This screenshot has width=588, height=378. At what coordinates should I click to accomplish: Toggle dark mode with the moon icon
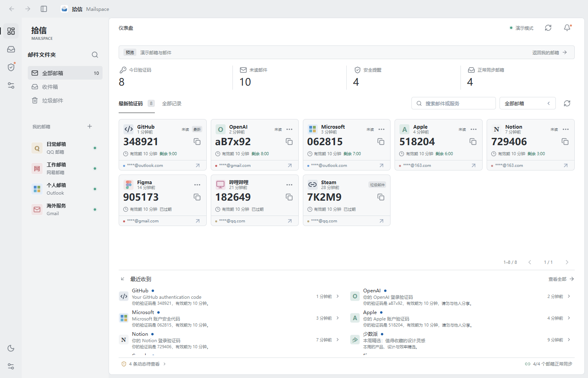11,348
